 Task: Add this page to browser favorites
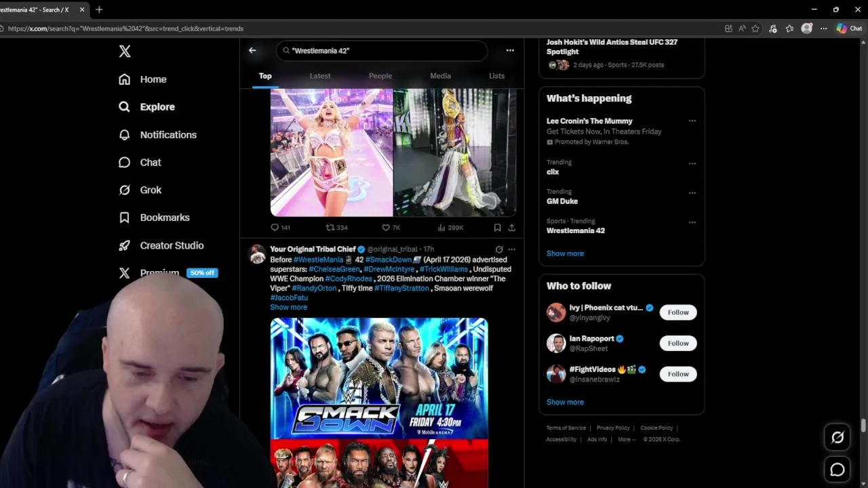(755, 28)
